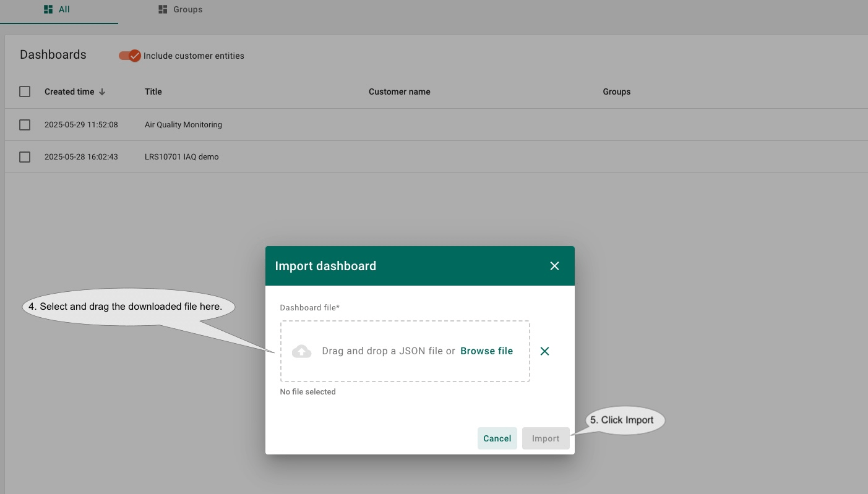
Task: Click the 2025-05-29 11:52:08 timestamp
Action: (81, 125)
